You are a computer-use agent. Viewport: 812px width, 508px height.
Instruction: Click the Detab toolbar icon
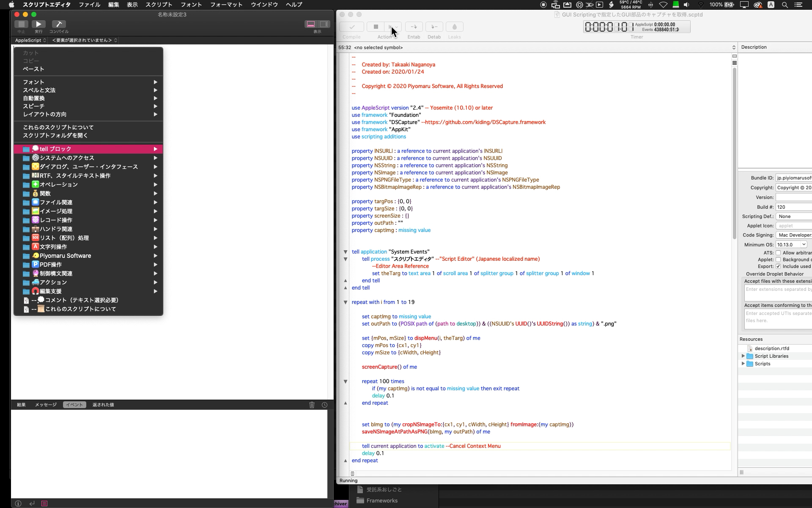coord(434,27)
